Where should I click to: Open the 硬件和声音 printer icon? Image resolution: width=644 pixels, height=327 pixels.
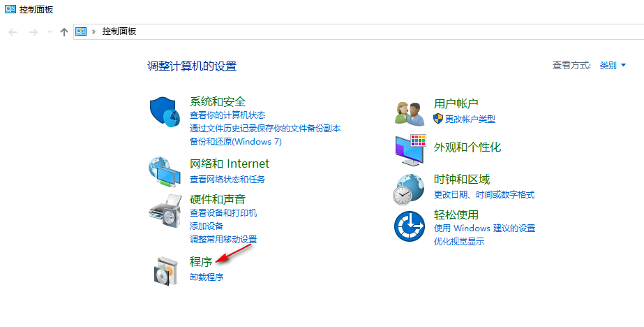(x=165, y=210)
